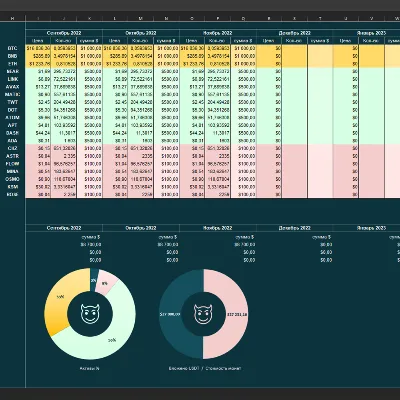Click the devil face icon inside the left donut chart

pos(90,313)
